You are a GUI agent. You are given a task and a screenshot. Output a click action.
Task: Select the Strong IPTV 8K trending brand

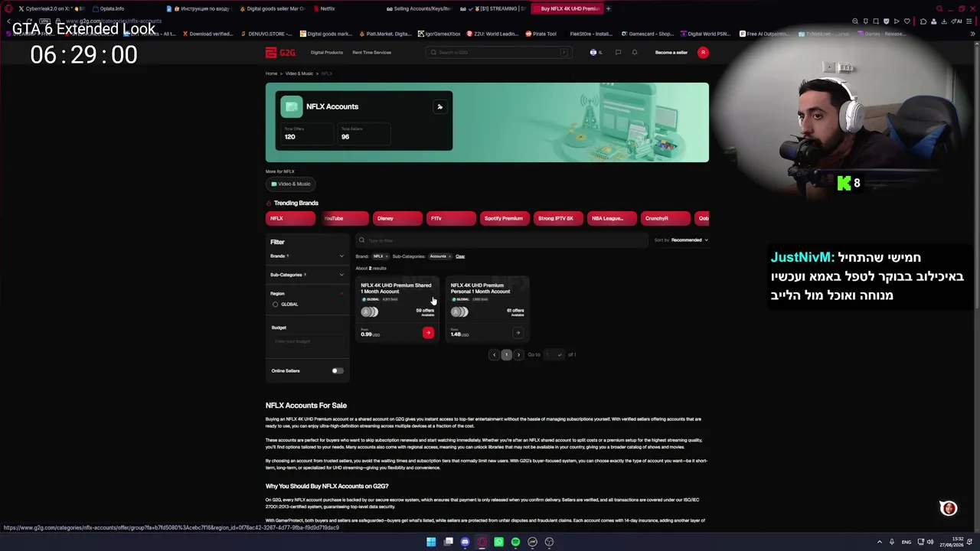coord(558,218)
